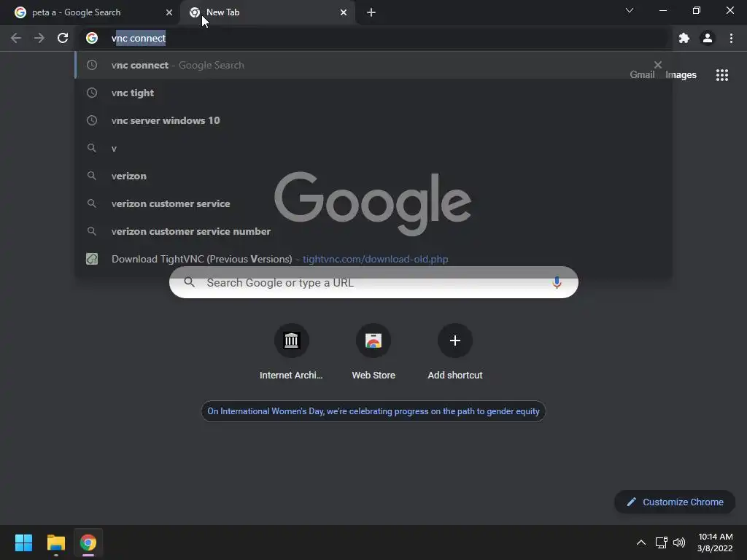Open the Web Store shortcut
Image resolution: width=747 pixels, height=560 pixels.
click(x=373, y=351)
